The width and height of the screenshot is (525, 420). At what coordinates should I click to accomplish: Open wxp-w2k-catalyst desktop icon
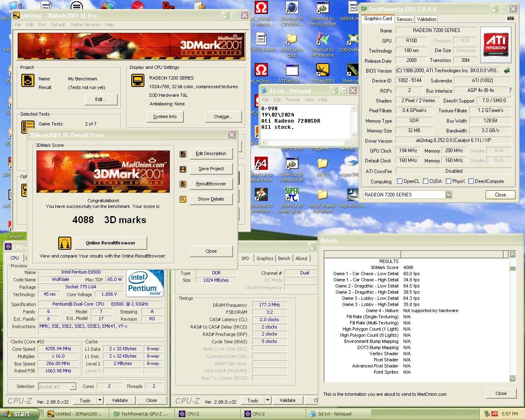[x=353, y=195]
